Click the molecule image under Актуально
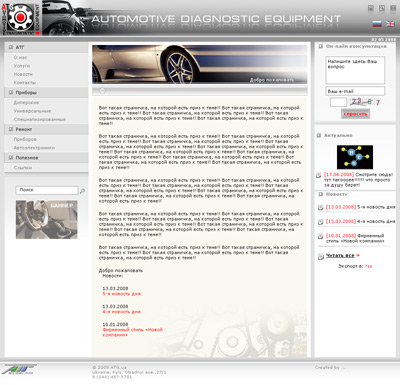400x385 pixels. [x=355, y=157]
